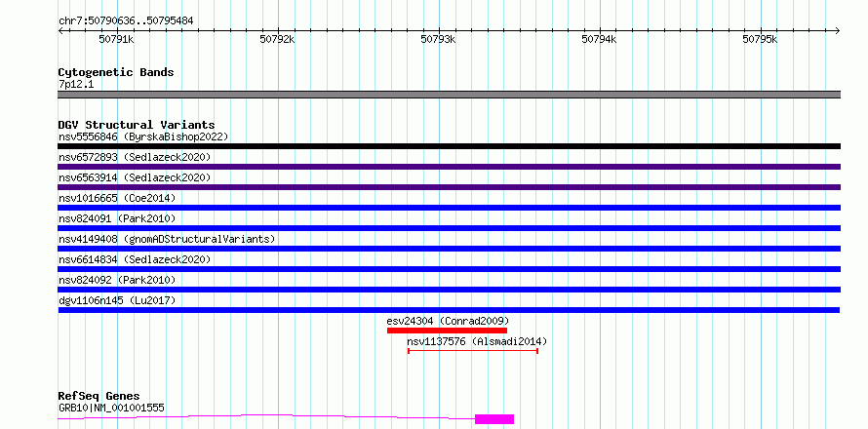Viewport: 868px width, 429px height.
Task: Click the DGV Structural Variants track title
Action: (137, 125)
